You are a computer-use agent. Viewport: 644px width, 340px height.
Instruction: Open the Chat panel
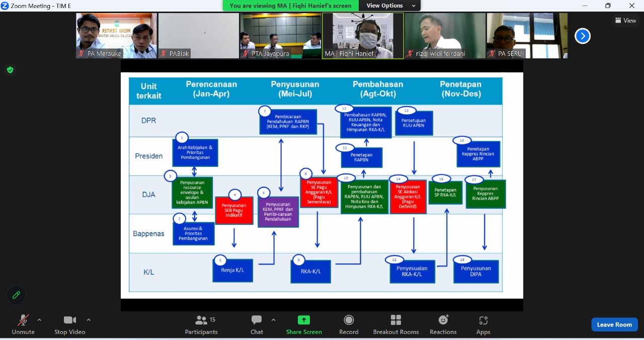257,324
